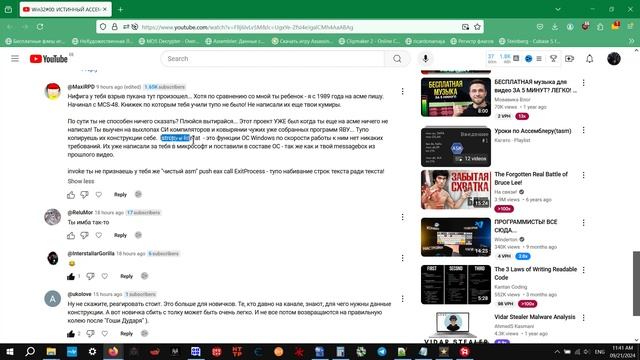This screenshot has height=360, width=640.
Task: Click @MaxiRPD's profile avatar
Action: [53, 91]
